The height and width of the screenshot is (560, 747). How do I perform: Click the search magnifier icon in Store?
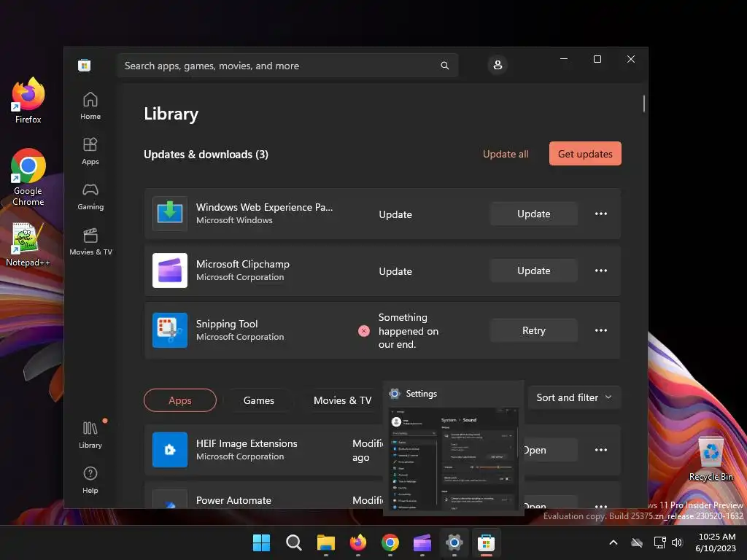click(444, 66)
